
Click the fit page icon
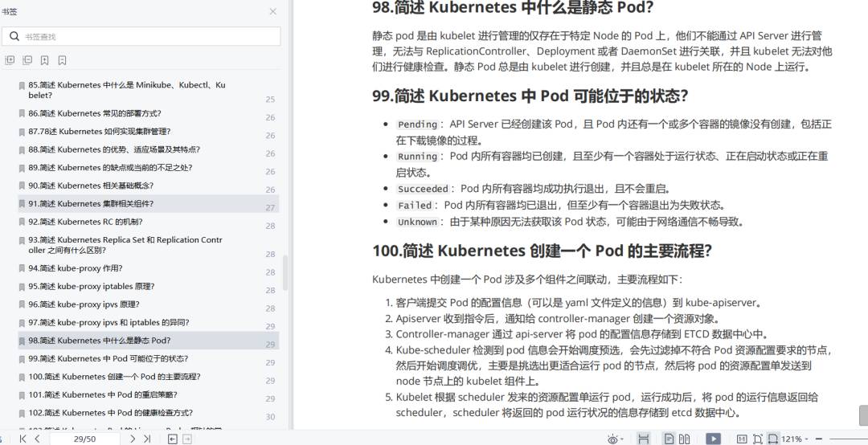757,439
